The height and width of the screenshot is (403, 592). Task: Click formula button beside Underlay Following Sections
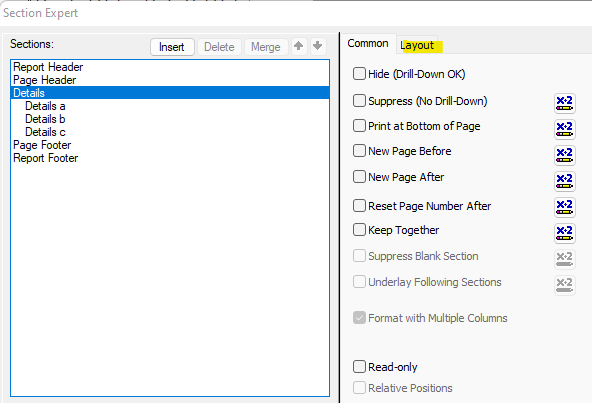[x=564, y=286]
